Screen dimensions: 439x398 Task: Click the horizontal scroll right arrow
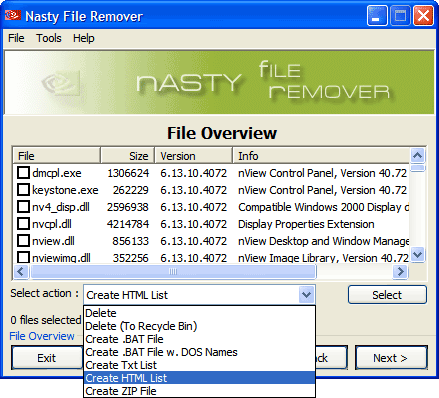coord(400,272)
